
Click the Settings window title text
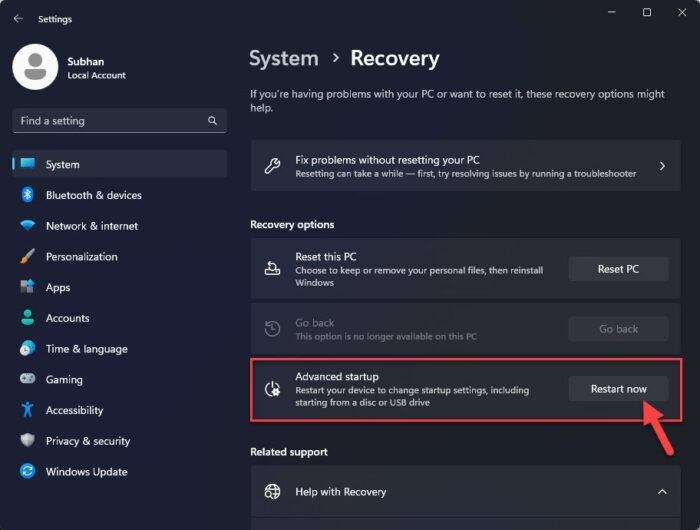(x=55, y=19)
